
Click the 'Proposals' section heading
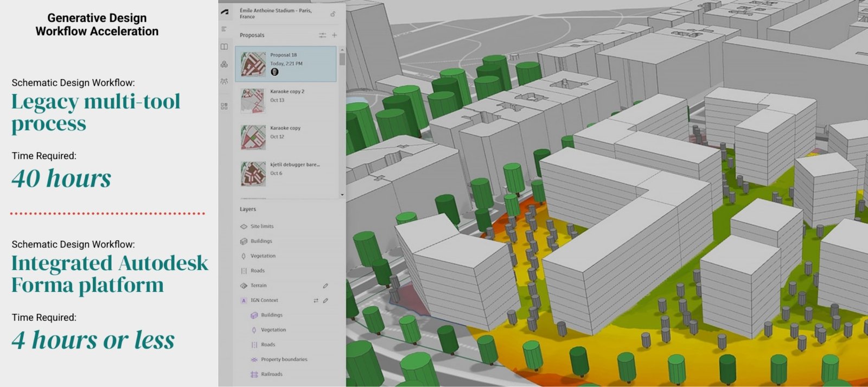point(252,35)
